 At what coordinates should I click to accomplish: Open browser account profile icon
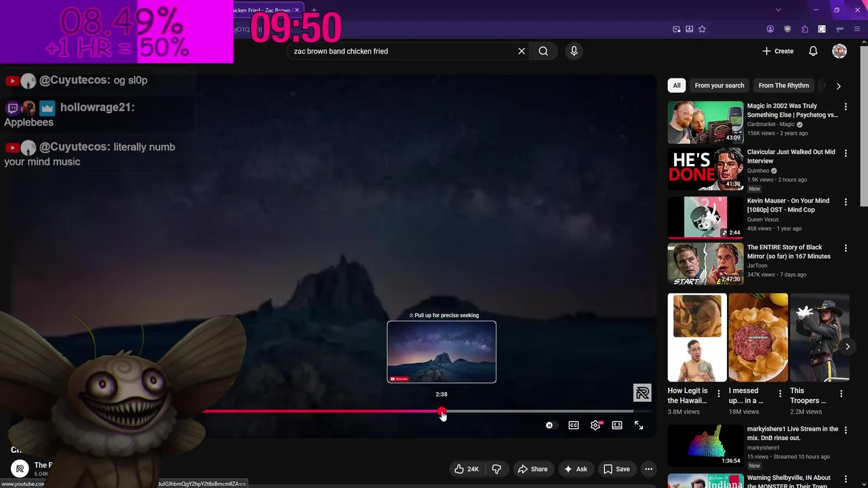tap(770, 29)
